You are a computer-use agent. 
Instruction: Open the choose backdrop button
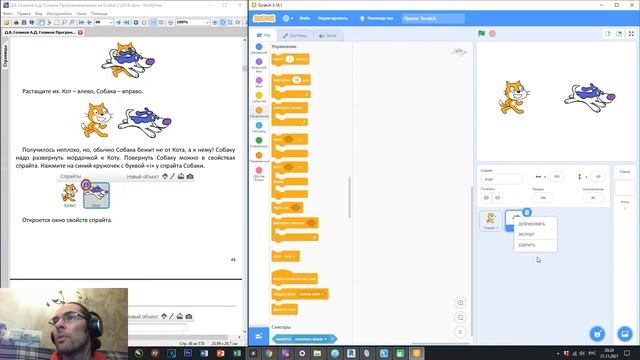(625, 334)
